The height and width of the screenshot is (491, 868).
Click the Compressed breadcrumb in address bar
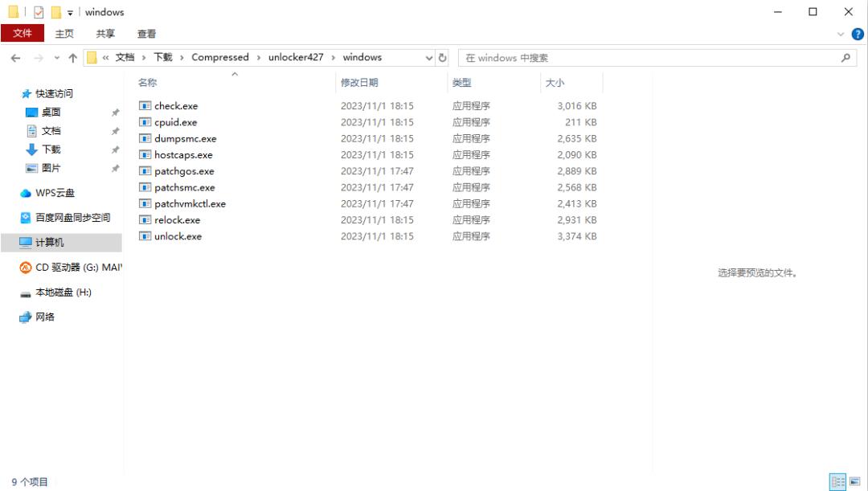coord(221,57)
